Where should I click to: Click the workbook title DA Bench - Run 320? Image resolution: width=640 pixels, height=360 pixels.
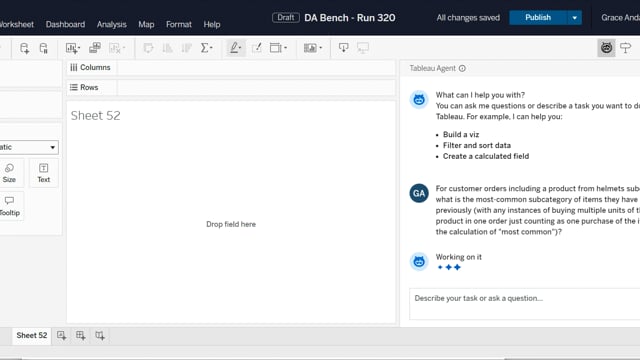coord(350,18)
